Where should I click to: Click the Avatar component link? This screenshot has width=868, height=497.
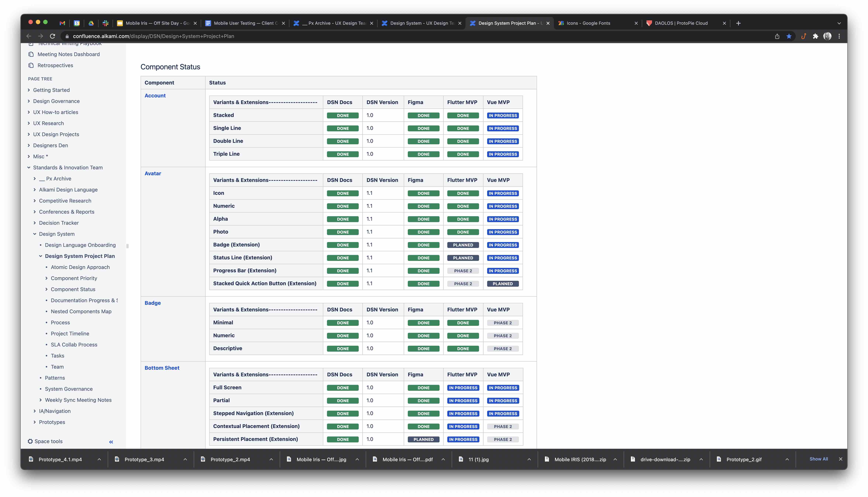point(153,173)
